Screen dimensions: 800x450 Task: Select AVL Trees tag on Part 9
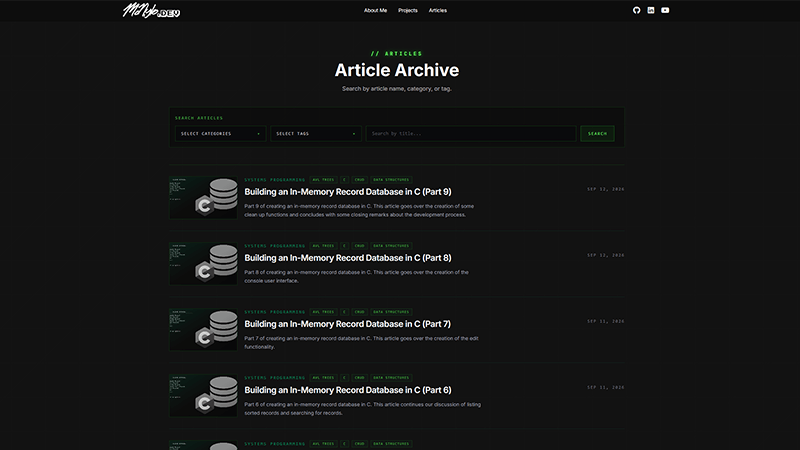click(323, 180)
